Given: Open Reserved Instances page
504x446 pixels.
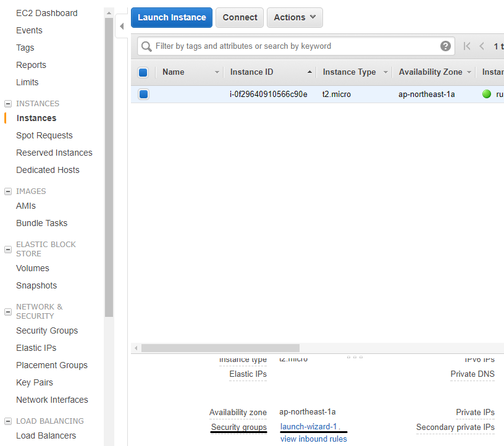Looking at the screenshot, I should 54,153.
